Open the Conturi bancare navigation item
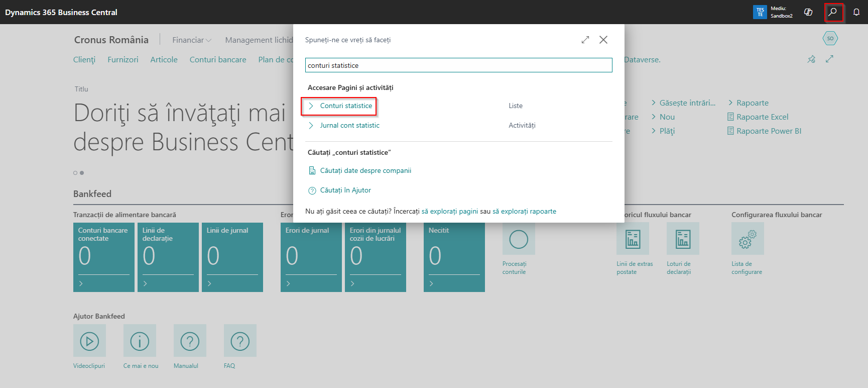This screenshot has height=388, width=868. pyautogui.click(x=218, y=60)
